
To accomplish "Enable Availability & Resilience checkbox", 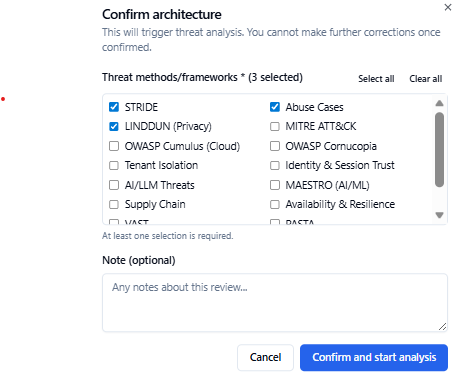I will tap(275, 204).
